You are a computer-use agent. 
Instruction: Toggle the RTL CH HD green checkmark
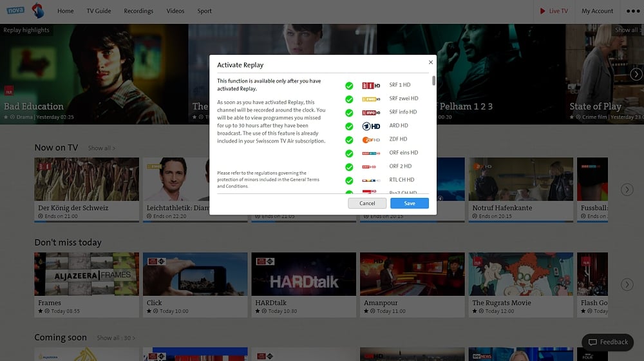tap(349, 180)
